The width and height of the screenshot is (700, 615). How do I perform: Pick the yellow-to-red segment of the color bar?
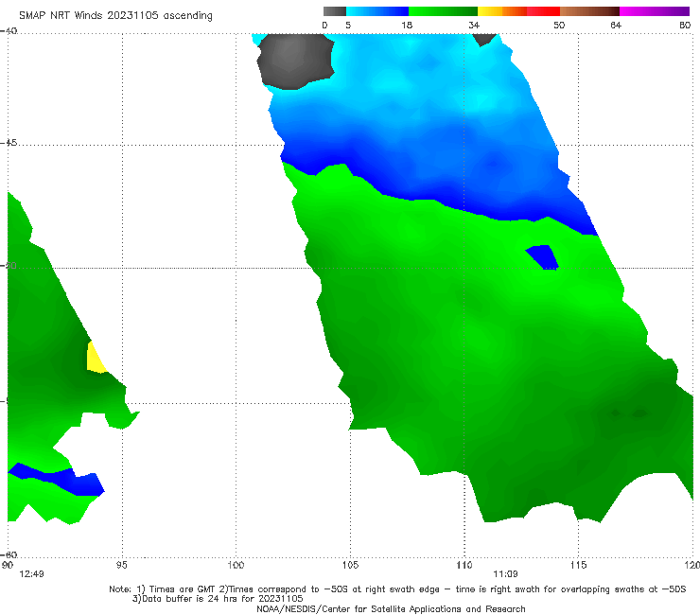pyautogui.click(x=518, y=11)
